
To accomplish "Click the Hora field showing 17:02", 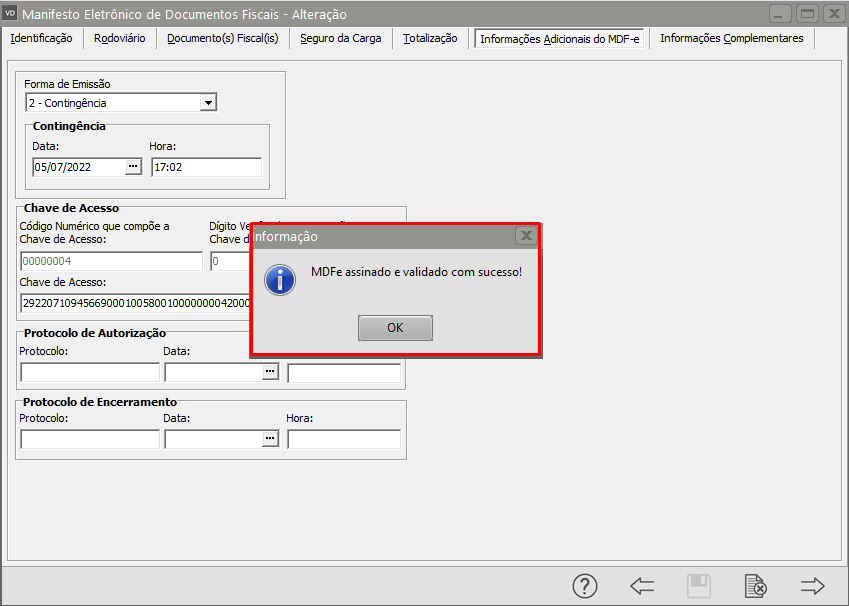I will (x=206, y=167).
